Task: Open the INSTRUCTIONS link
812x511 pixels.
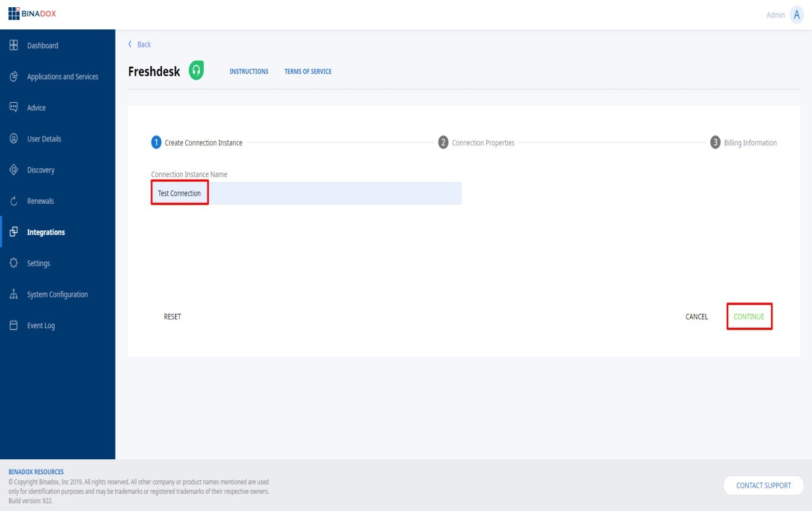Action: point(249,72)
